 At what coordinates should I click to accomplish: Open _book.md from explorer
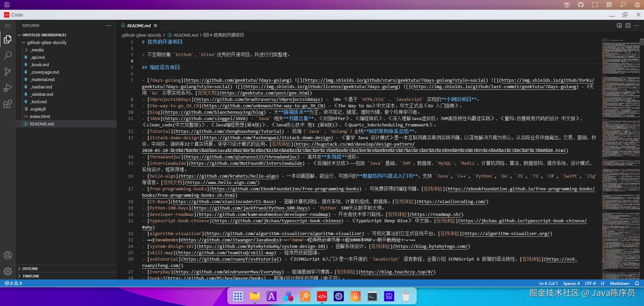[66, 65]
